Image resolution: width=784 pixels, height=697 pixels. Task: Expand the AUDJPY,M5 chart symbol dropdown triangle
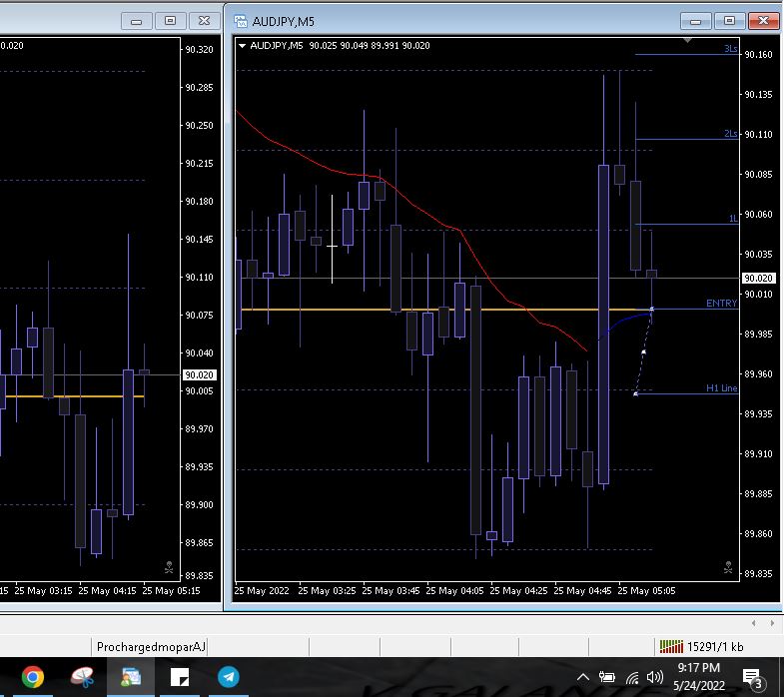tap(242, 45)
